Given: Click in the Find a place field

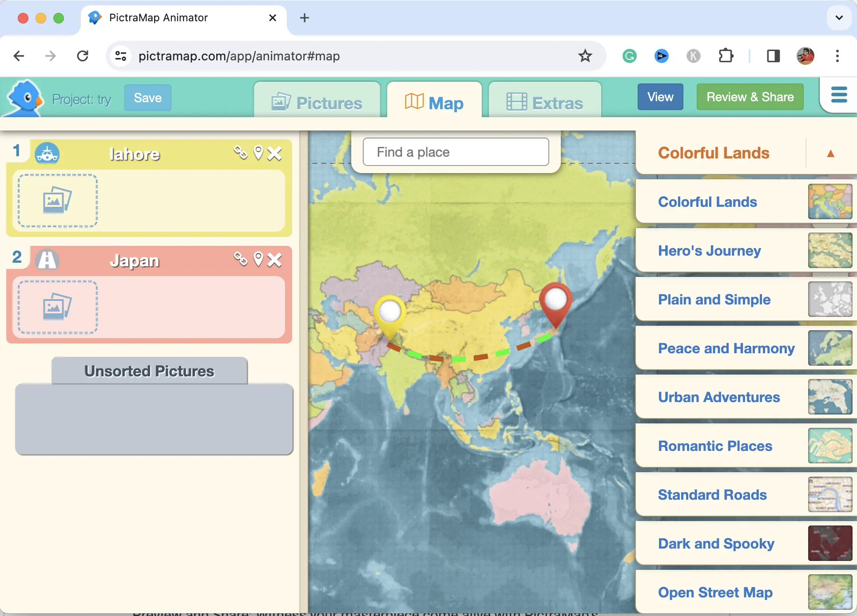Looking at the screenshot, I should click(x=456, y=152).
